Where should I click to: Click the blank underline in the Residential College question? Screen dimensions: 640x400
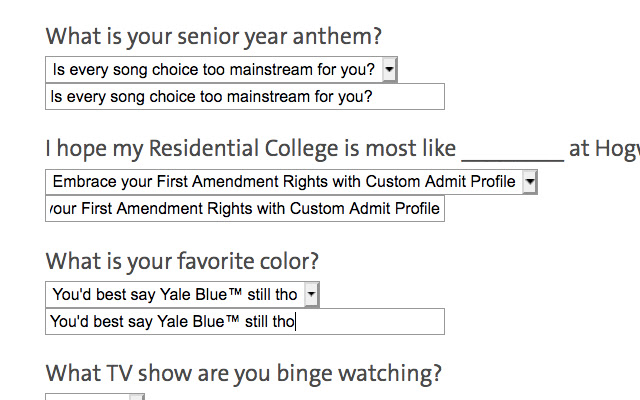tap(512, 150)
